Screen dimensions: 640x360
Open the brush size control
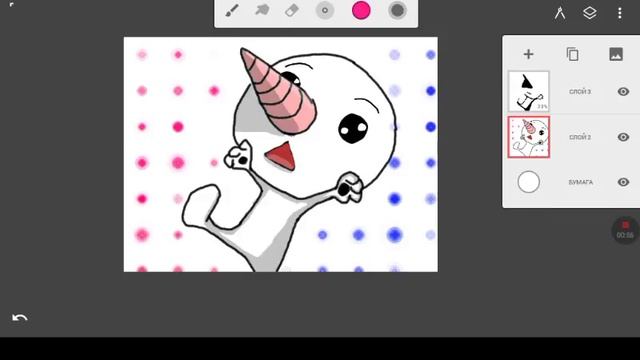pyautogui.click(x=325, y=11)
